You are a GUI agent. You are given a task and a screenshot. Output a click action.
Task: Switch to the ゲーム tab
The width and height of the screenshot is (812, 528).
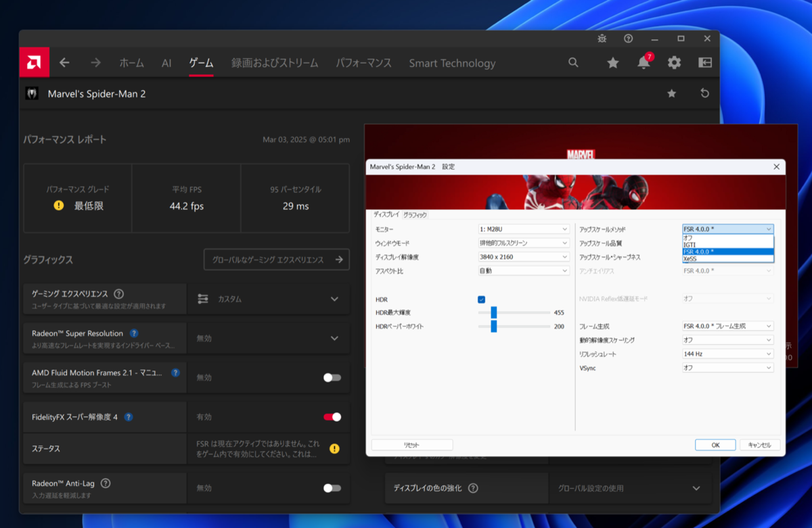point(201,63)
